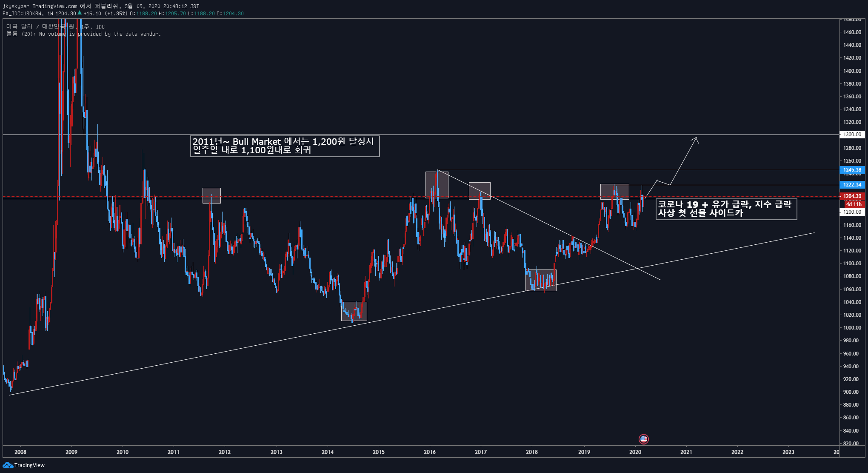Screen dimensions: 868x473
Task: Select the 코로나 19 annotation text box
Action: tap(726, 209)
